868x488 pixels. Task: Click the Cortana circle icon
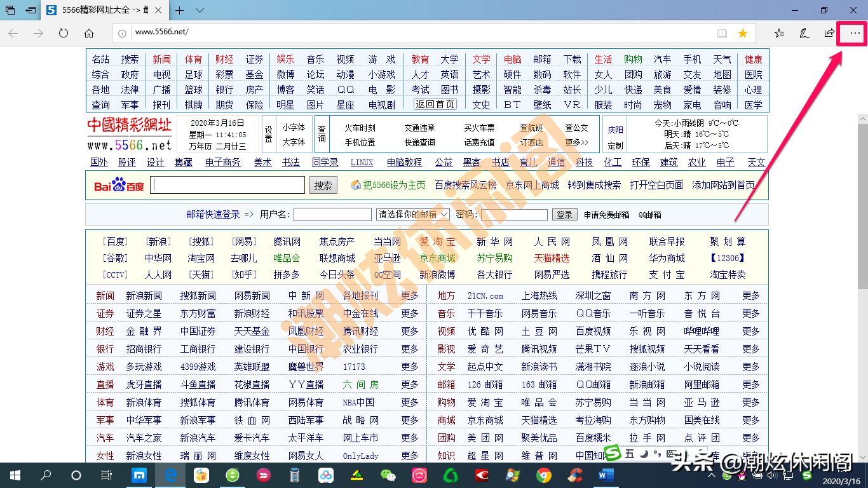pos(76,475)
